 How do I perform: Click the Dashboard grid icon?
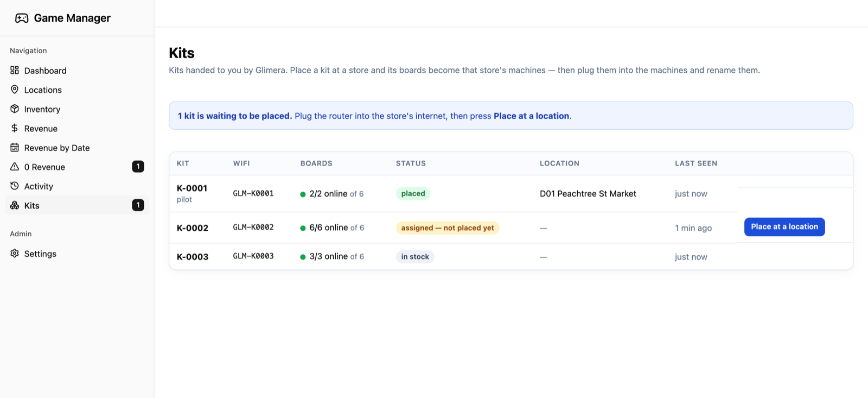click(x=15, y=70)
